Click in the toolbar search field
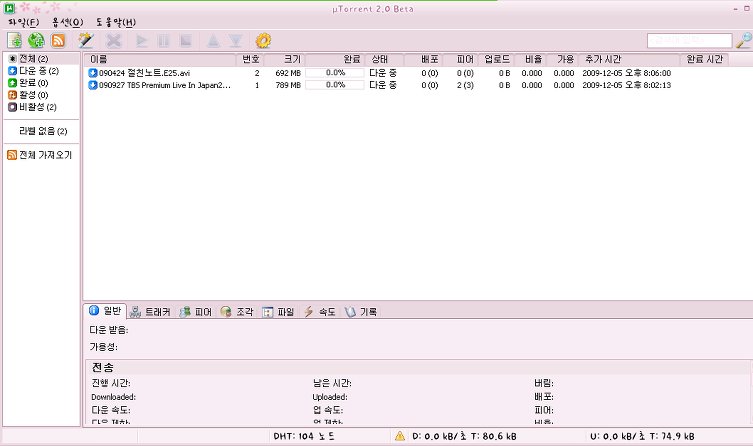This screenshot has width=753, height=446. (690, 40)
